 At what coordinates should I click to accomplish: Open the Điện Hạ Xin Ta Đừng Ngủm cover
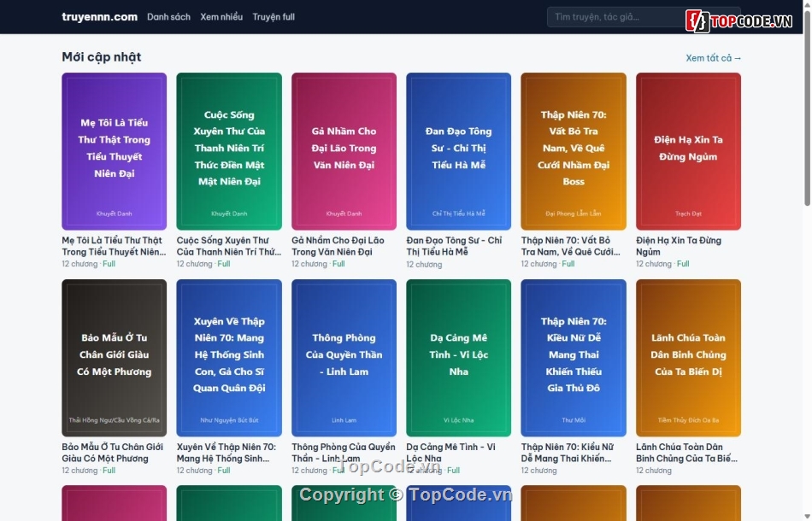(688, 151)
